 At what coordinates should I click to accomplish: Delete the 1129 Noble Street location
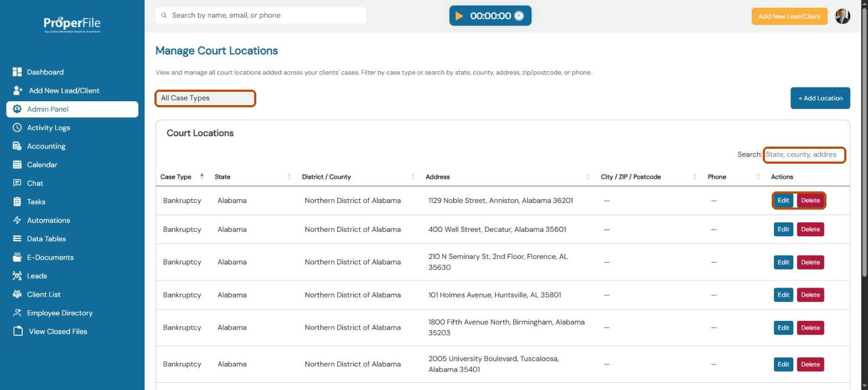[x=810, y=200]
